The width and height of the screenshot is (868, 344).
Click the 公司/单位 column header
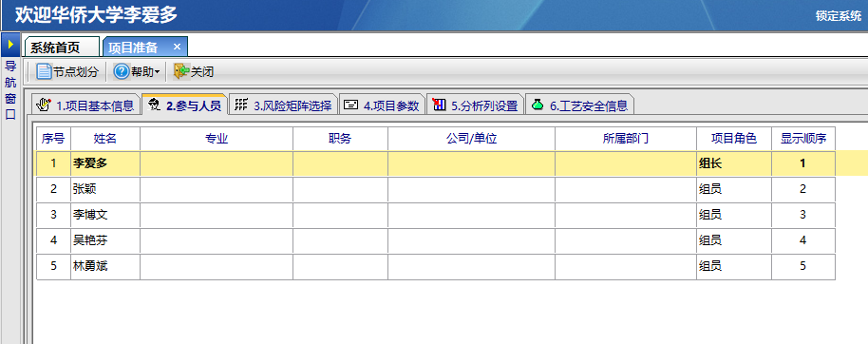pyautogui.click(x=471, y=139)
